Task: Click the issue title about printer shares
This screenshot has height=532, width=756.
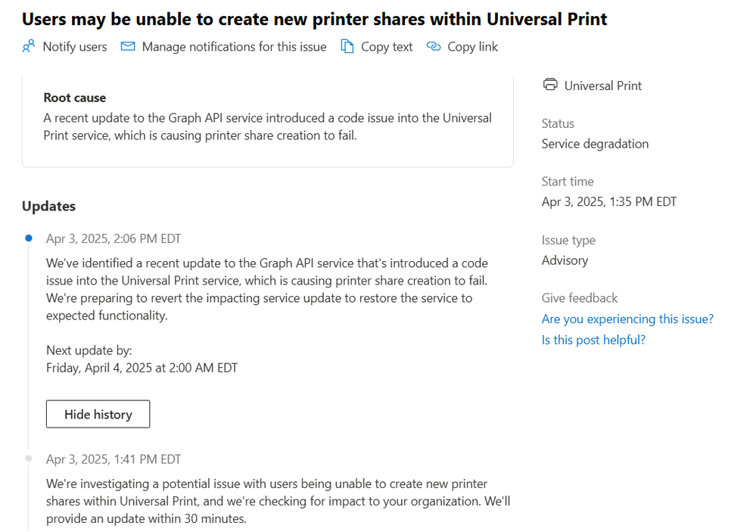Action: pyautogui.click(x=314, y=19)
